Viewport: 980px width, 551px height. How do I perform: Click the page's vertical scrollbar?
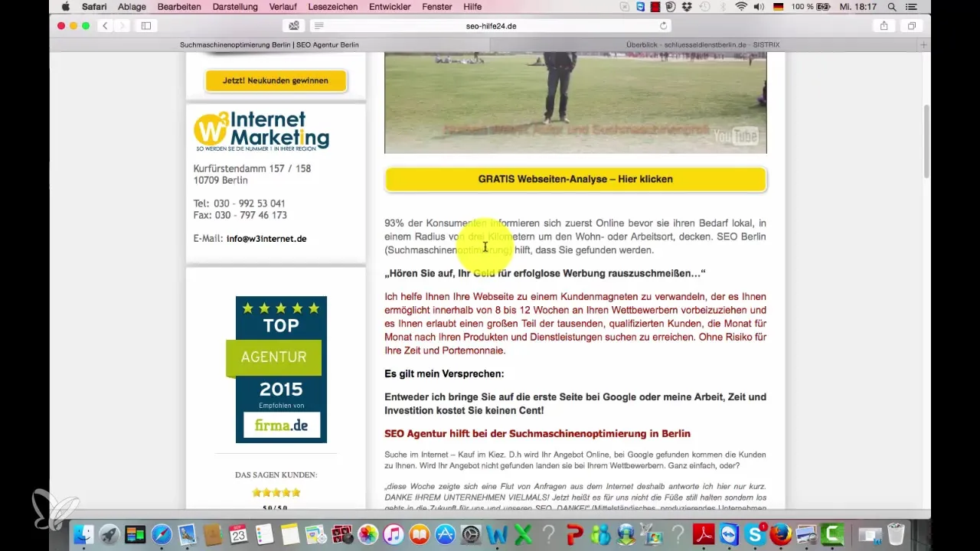[x=926, y=142]
